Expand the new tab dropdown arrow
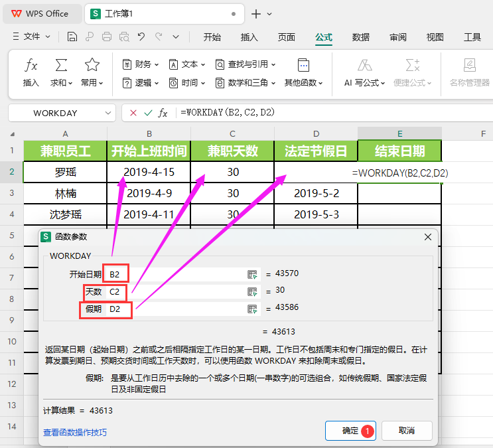Screen dimensions: 493x448 tap(269, 14)
